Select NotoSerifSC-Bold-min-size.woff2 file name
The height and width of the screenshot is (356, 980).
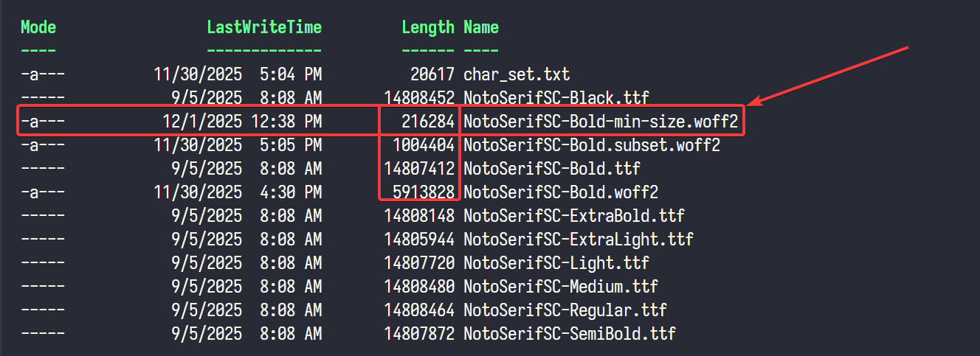(x=601, y=122)
